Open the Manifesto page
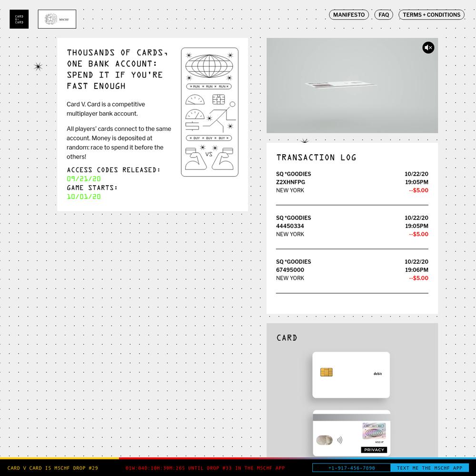476x476 pixels. click(349, 15)
